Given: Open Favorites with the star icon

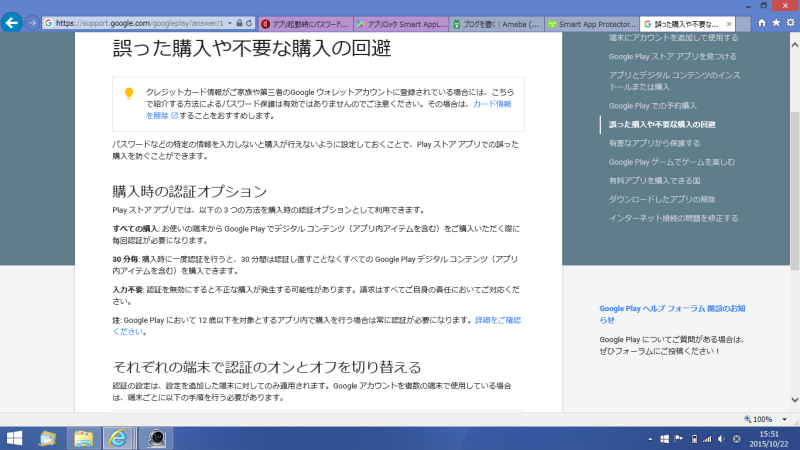Looking at the screenshot, I should (x=776, y=23).
